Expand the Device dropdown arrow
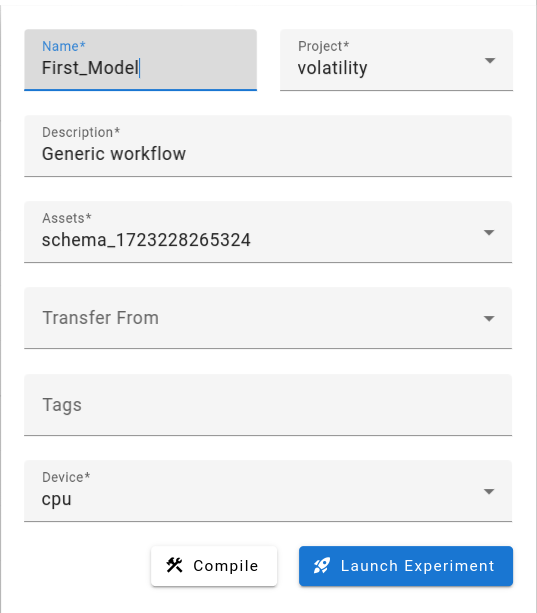Image resolution: width=537 pixels, height=613 pixels. pos(489,491)
